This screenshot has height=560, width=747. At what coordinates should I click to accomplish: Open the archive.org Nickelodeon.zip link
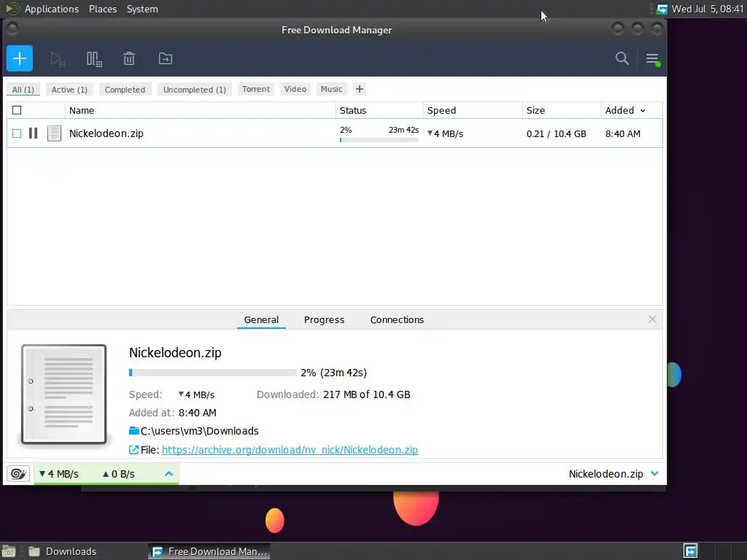tap(290, 449)
